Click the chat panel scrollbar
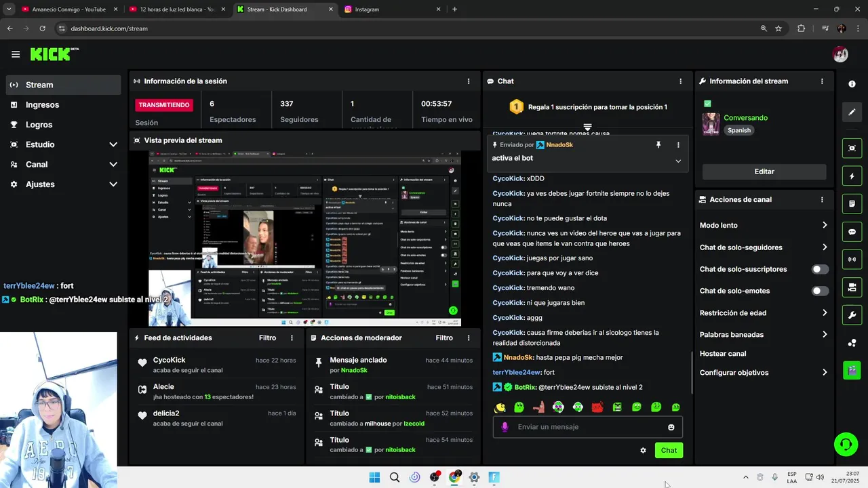868x488 pixels. [691, 371]
